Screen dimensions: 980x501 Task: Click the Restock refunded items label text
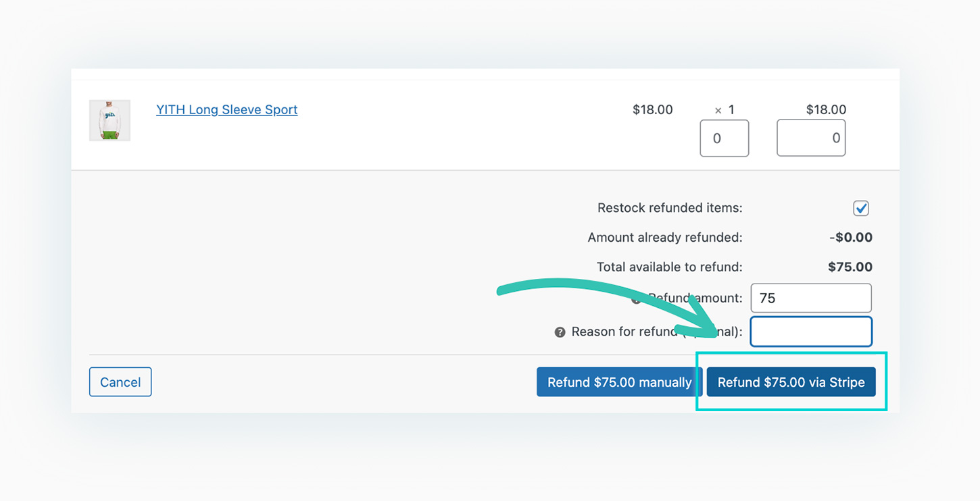click(669, 208)
